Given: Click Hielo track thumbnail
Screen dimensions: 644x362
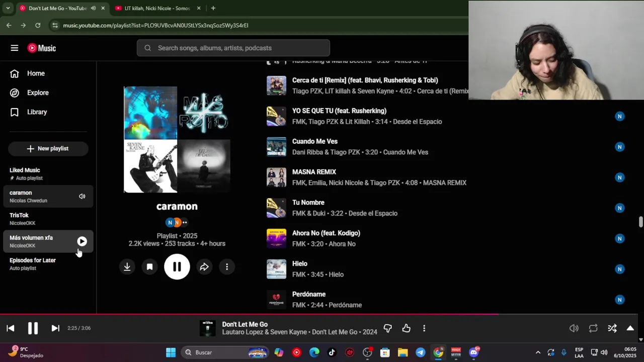Looking at the screenshot, I should (276, 269).
